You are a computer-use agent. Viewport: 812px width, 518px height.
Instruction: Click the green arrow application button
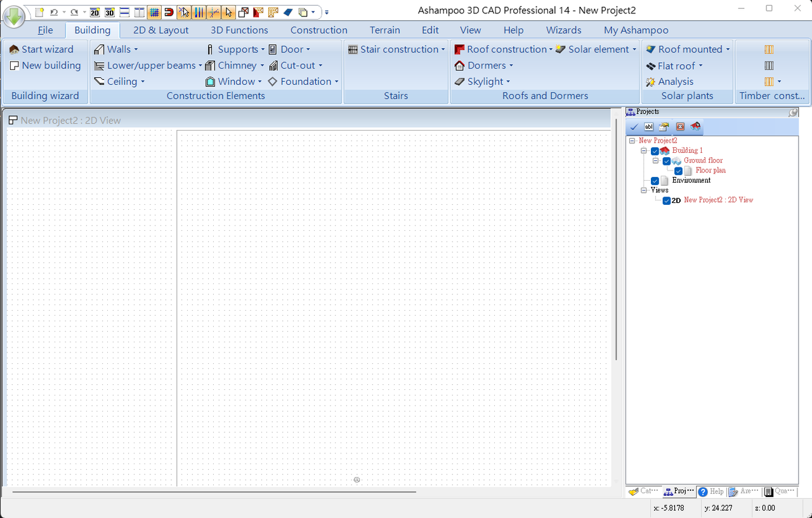tap(14, 16)
